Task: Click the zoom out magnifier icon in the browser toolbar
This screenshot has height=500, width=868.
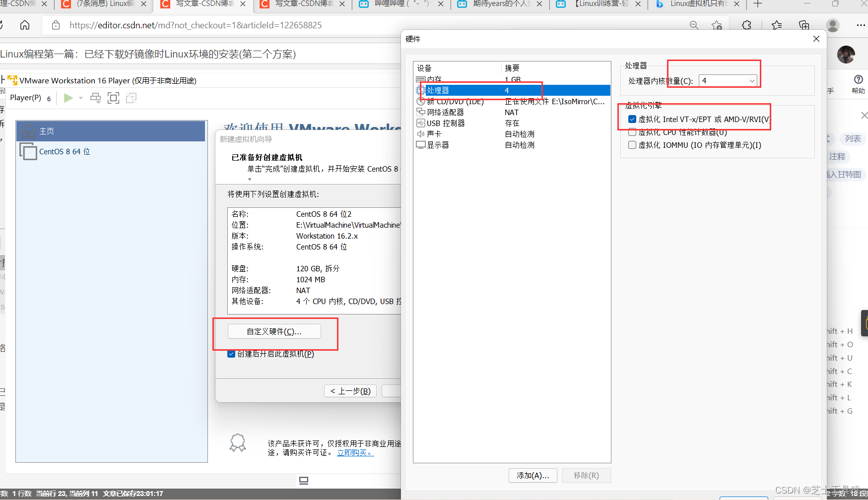Action: [694, 25]
